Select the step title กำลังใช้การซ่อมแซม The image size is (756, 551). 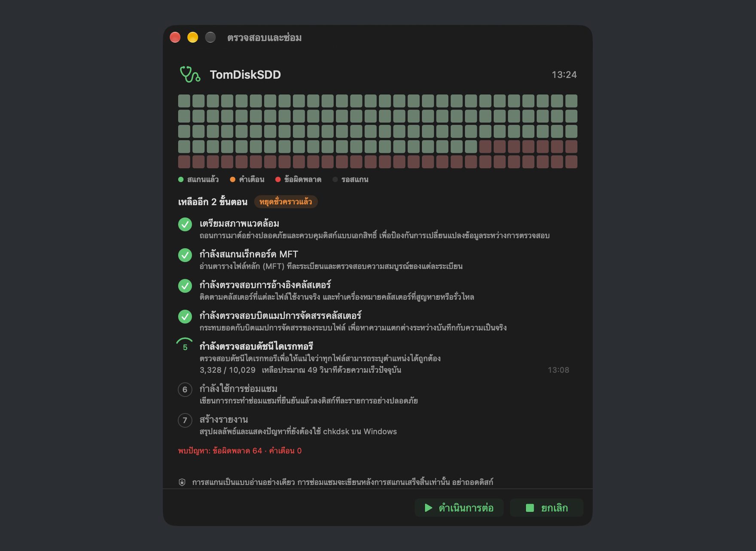point(238,389)
